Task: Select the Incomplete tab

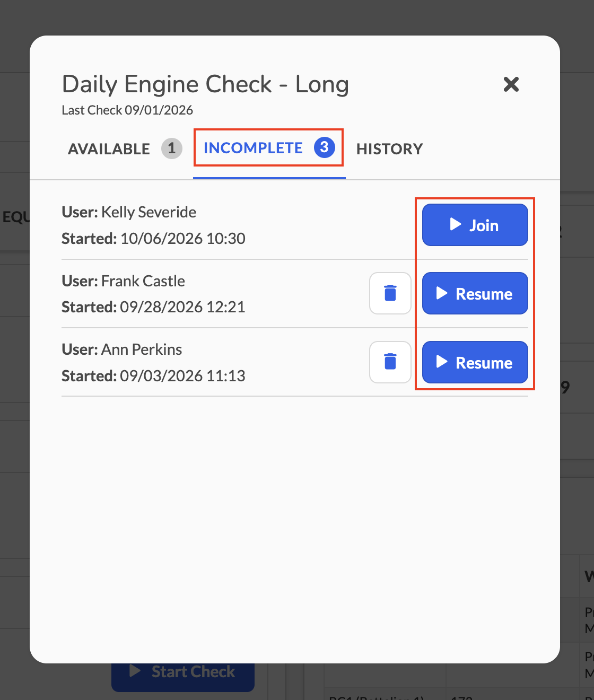Action: (x=269, y=148)
